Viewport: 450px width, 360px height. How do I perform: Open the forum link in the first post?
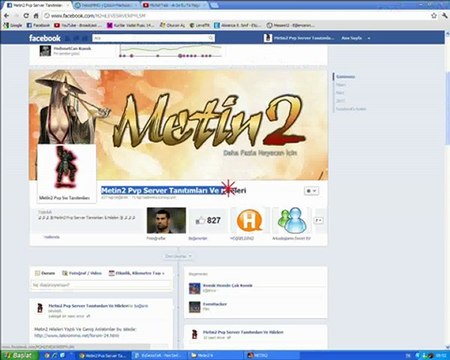click(77, 336)
